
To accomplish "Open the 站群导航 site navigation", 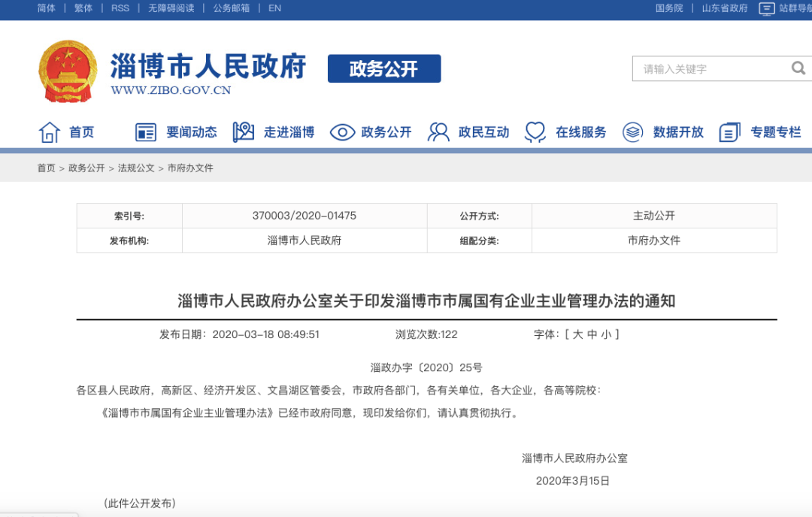I will click(784, 8).
